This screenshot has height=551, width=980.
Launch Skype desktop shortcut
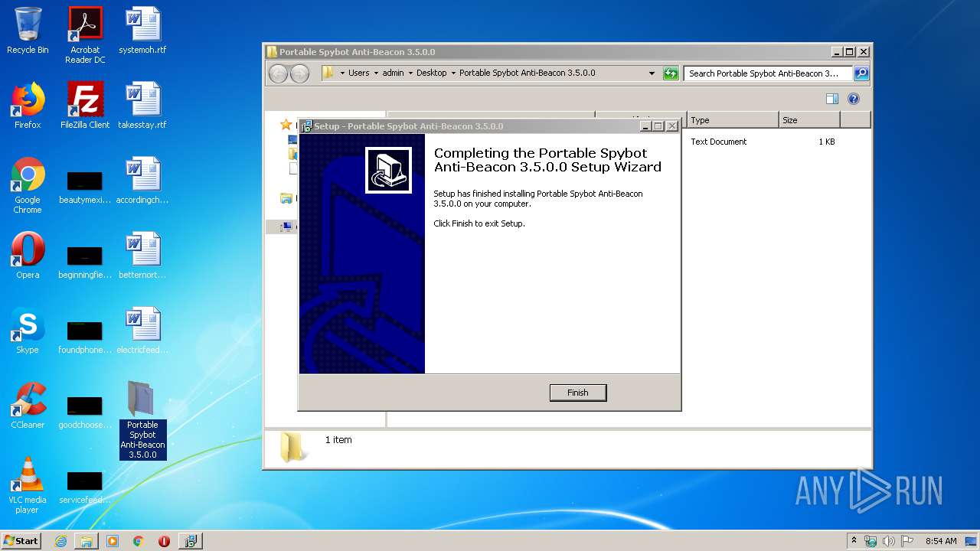[x=28, y=331]
